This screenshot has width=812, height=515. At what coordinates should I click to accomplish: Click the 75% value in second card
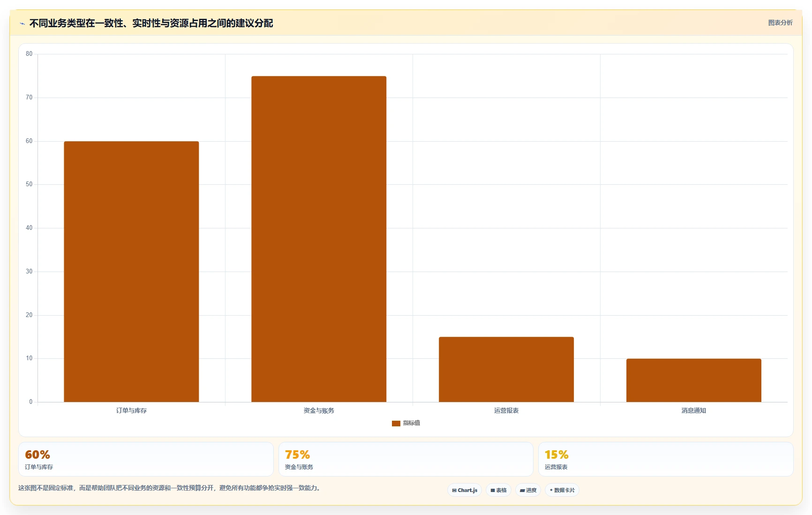[297, 454]
